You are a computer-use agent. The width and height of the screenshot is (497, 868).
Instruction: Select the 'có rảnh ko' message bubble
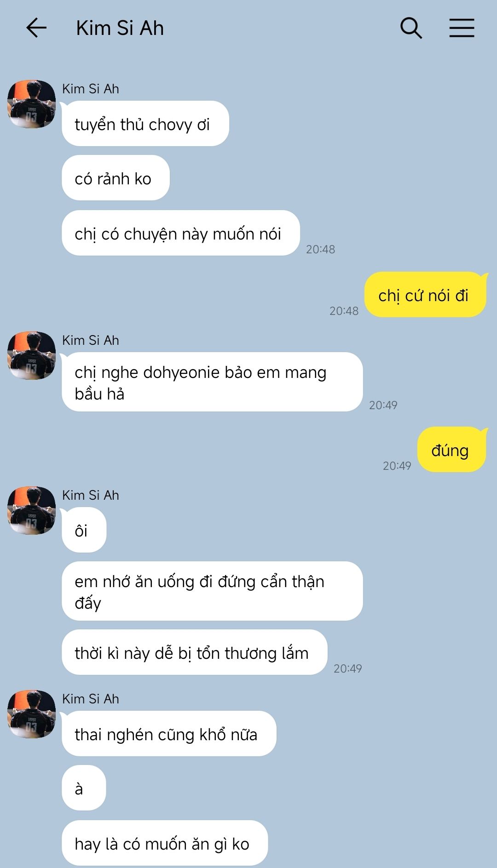[116, 178]
